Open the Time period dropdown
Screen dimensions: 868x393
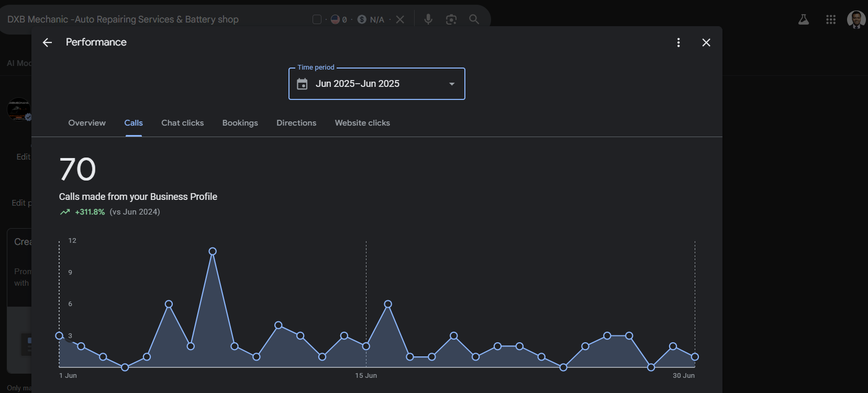click(377, 84)
